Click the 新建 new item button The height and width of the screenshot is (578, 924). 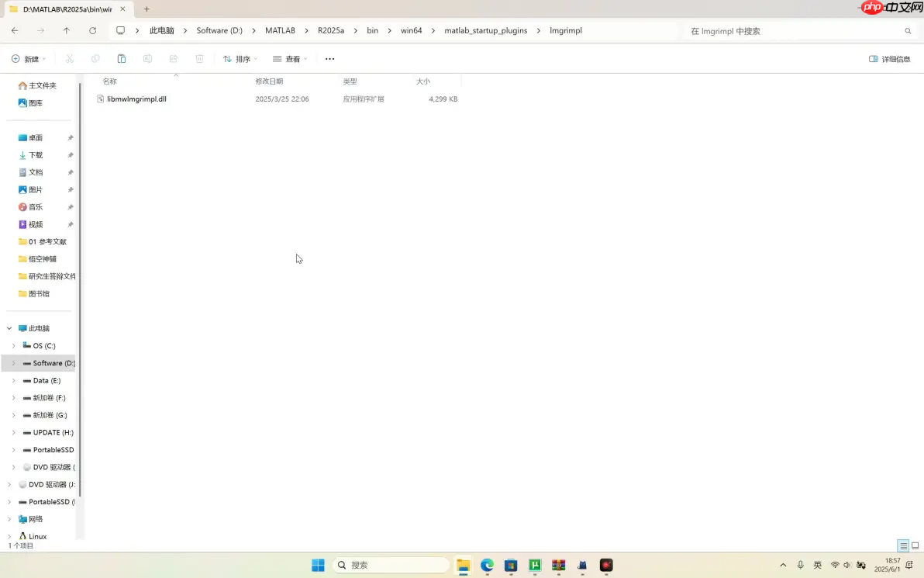pos(29,58)
